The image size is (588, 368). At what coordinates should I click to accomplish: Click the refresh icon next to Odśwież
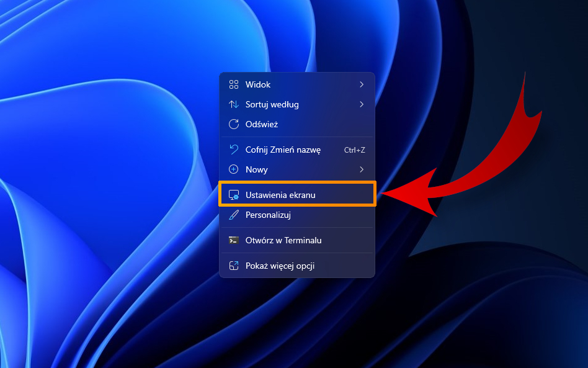(x=234, y=124)
